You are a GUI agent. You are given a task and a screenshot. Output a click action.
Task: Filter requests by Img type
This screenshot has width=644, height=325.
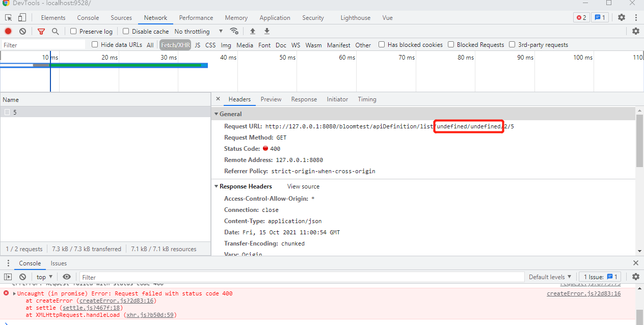coord(226,45)
